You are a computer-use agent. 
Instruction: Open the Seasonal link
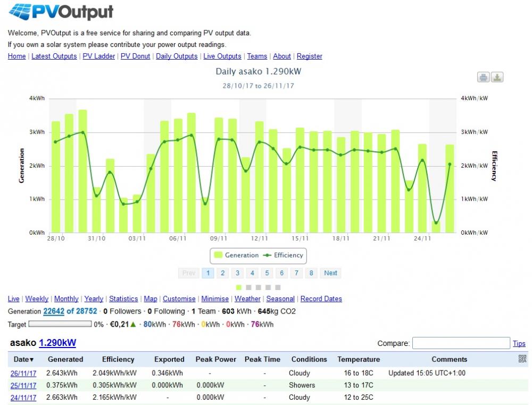pyautogui.click(x=280, y=299)
